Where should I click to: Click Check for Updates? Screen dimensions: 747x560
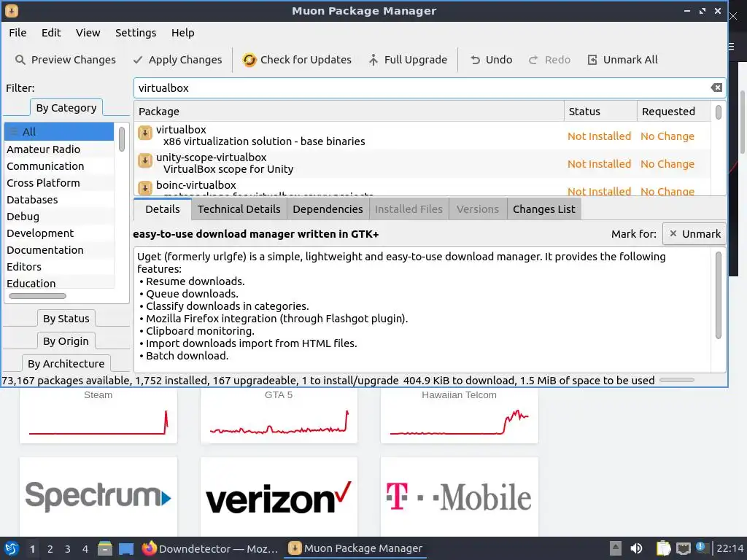pyautogui.click(x=297, y=60)
